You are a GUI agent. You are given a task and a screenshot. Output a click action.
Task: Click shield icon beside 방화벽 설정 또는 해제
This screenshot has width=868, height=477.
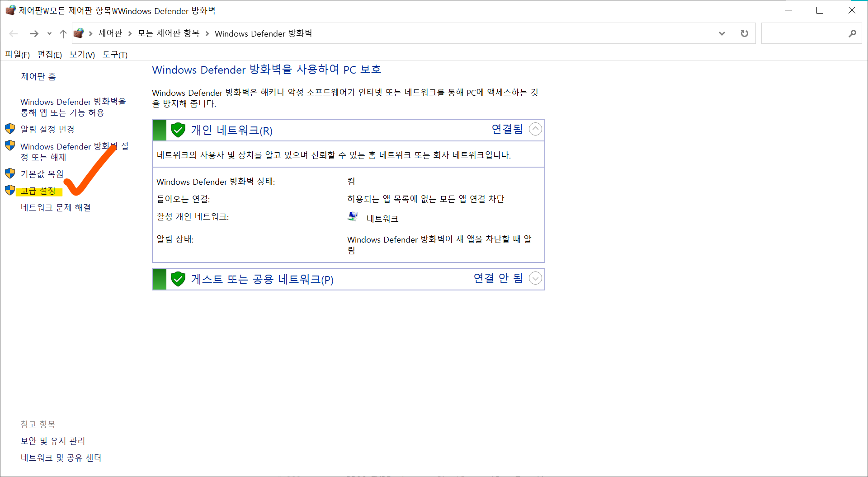[x=10, y=145]
